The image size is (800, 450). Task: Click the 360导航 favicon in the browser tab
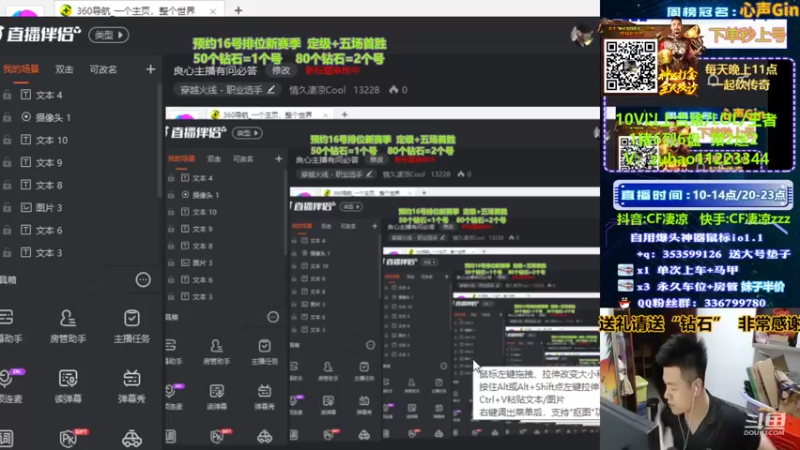66,10
